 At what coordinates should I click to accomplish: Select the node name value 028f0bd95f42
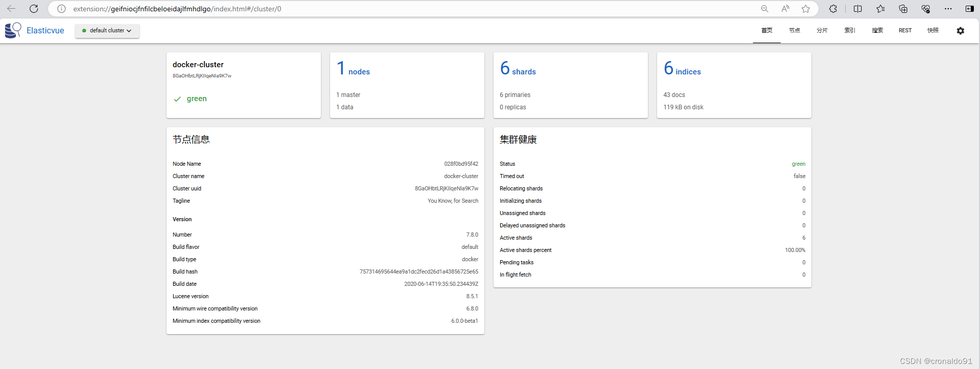461,164
